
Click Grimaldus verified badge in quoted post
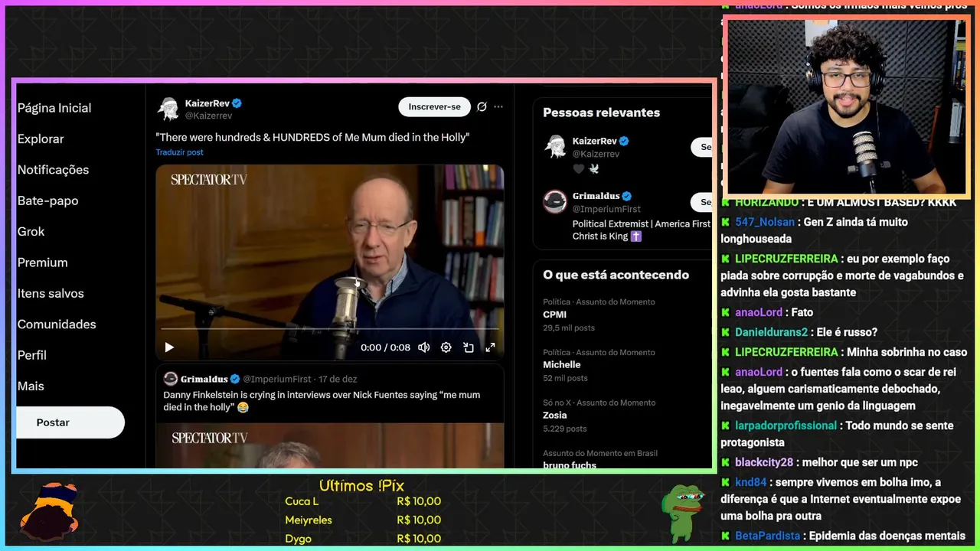click(235, 379)
